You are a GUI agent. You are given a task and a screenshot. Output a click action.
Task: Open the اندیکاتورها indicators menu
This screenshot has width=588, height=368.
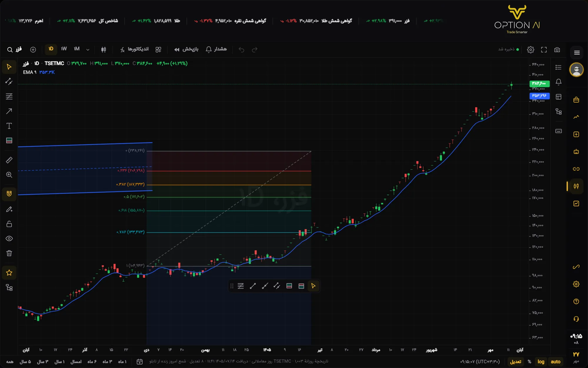coord(134,49)
